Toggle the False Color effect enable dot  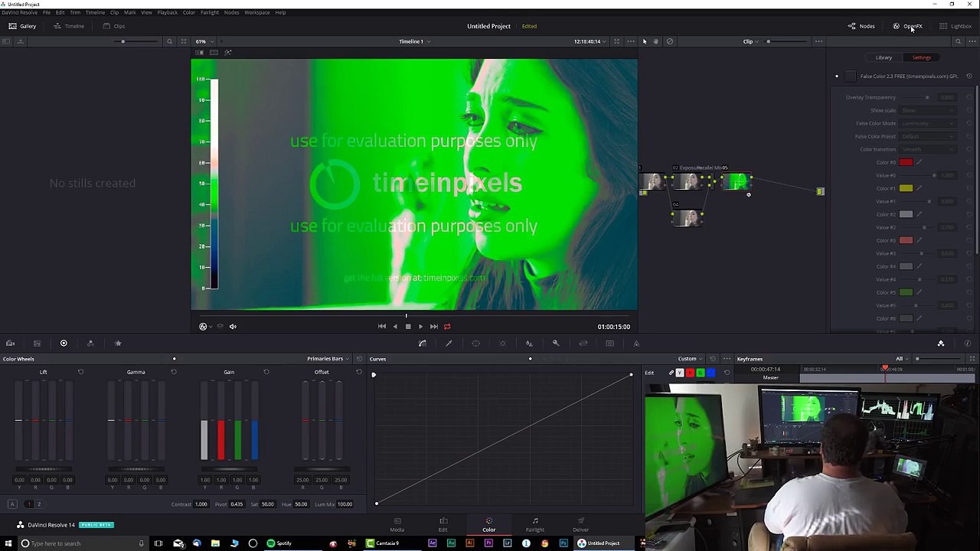point(836,76)
